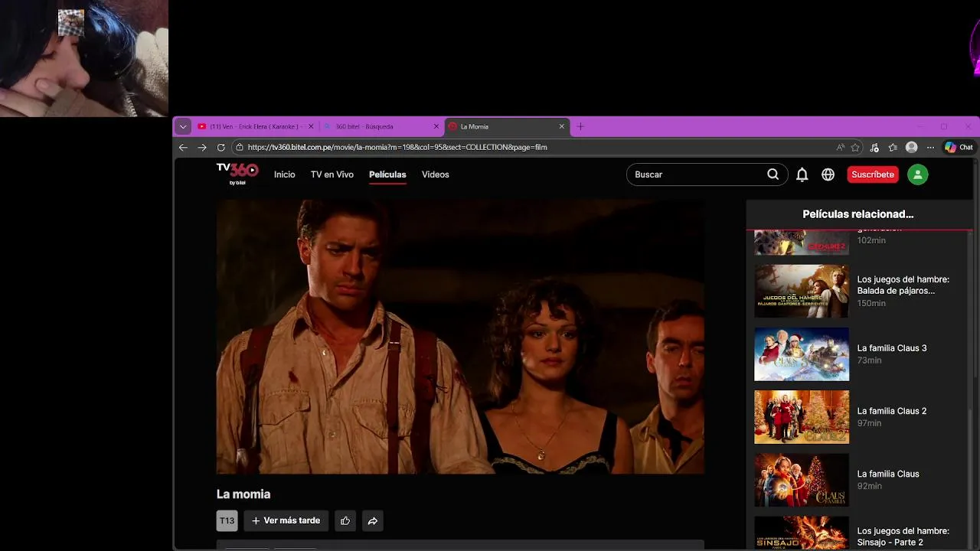
Task: Click the La momia video player
Action: (460, 337)
